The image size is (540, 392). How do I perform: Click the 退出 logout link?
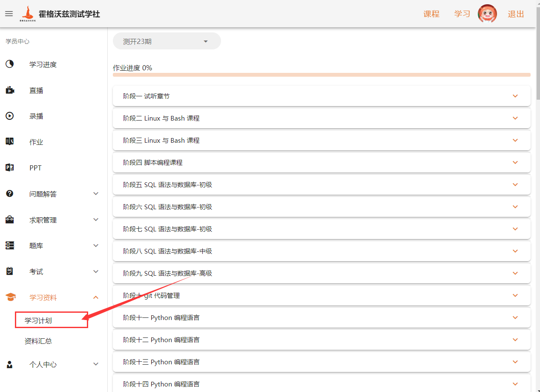click(516, 14)
